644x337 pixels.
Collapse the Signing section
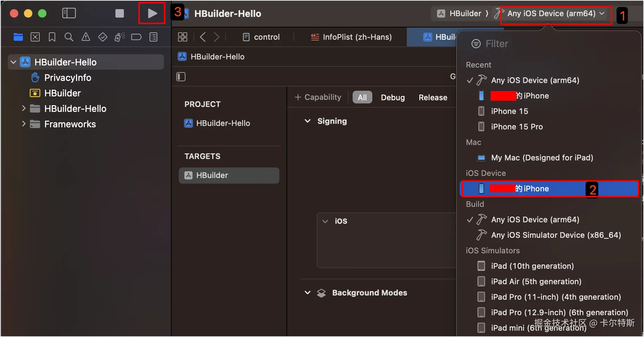click(x=308, y=121)
